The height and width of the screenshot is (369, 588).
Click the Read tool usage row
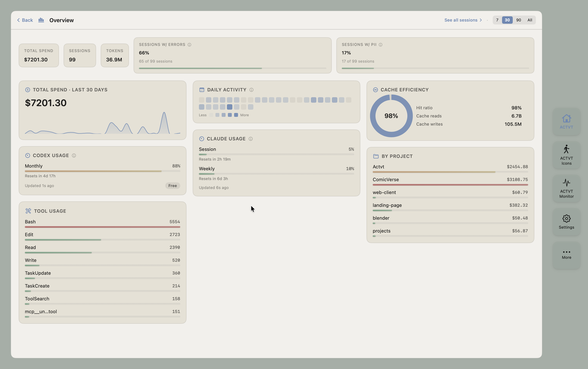pos(102,249)
